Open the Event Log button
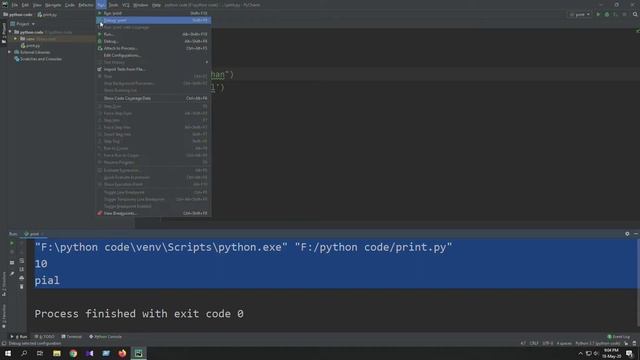Image resolution: width=640 pixels, height=360 pixels. click(x=618, y=337)
